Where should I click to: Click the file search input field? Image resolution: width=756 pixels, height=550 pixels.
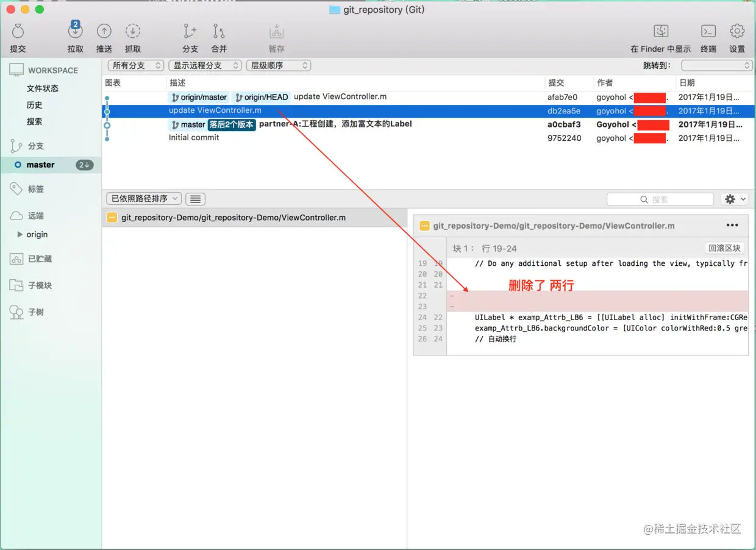tap(660, 199)
